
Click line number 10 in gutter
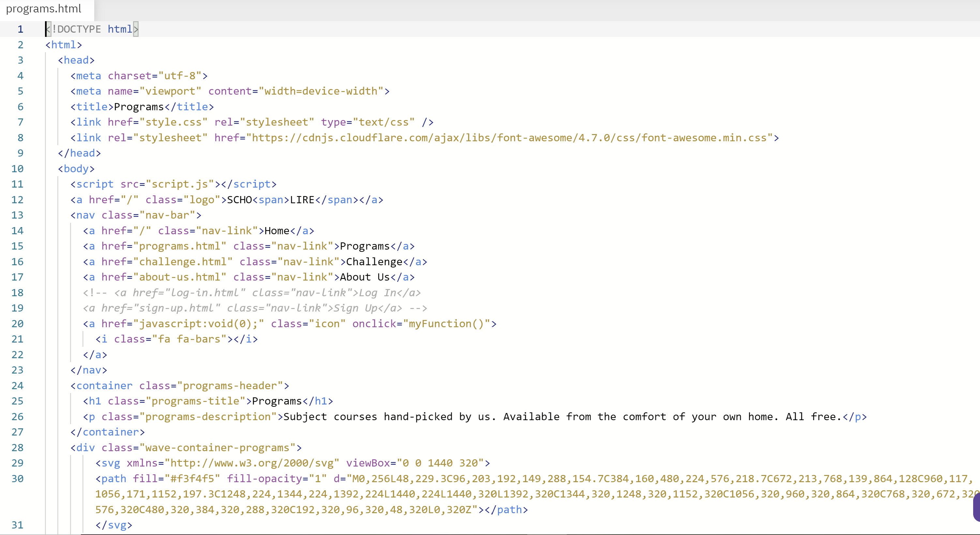click(18, 169)
